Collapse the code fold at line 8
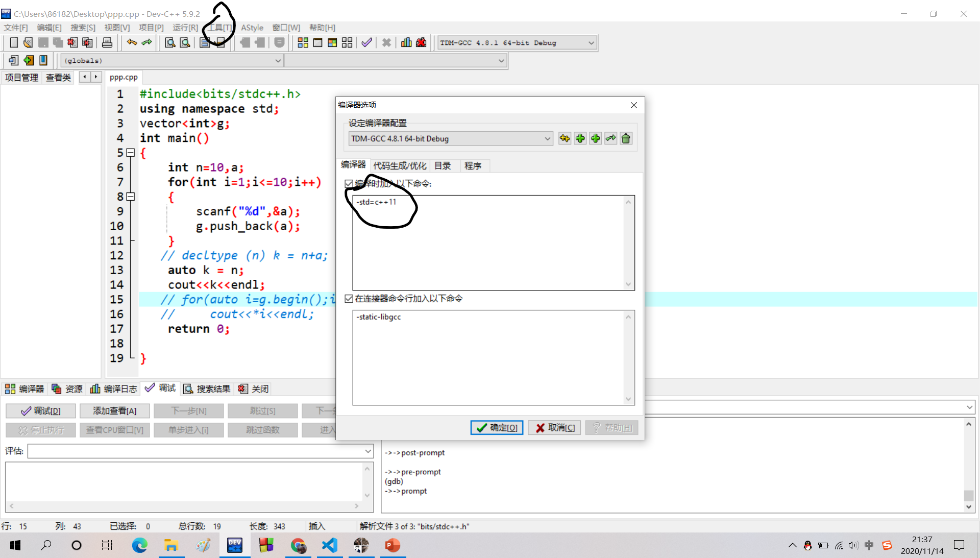Viewport: 980px width, 558px height. (x=130, y=197)
